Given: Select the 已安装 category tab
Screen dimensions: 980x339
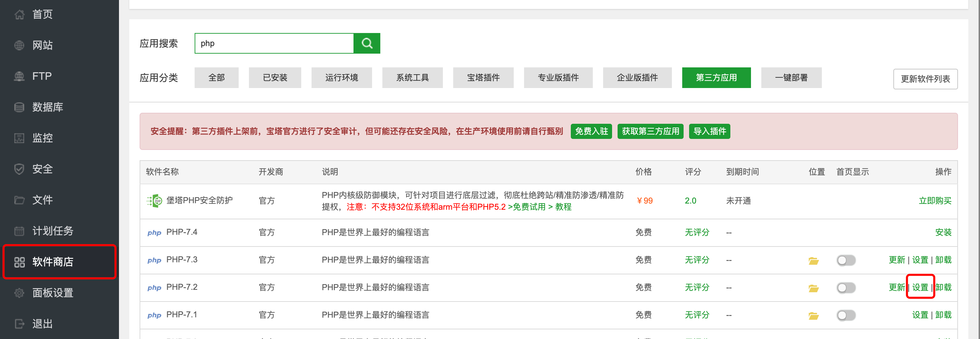Looking at the screenshot, I should [x=275, y=78].
